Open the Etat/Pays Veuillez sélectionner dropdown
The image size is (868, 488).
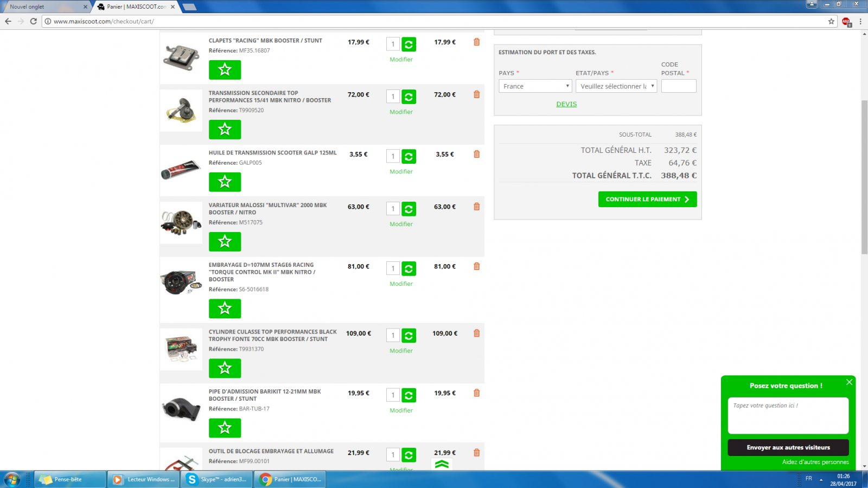616,86
